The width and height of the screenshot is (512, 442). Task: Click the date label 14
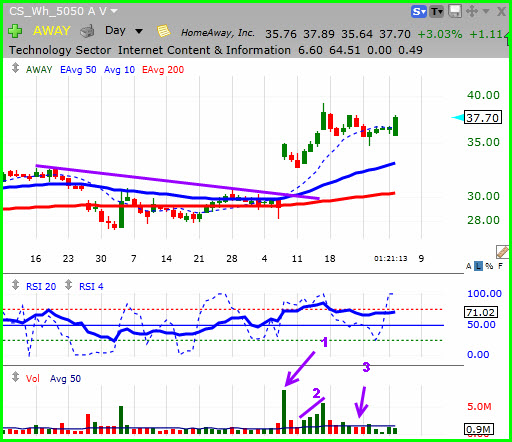pyautogui.click(x=166, y=258)
